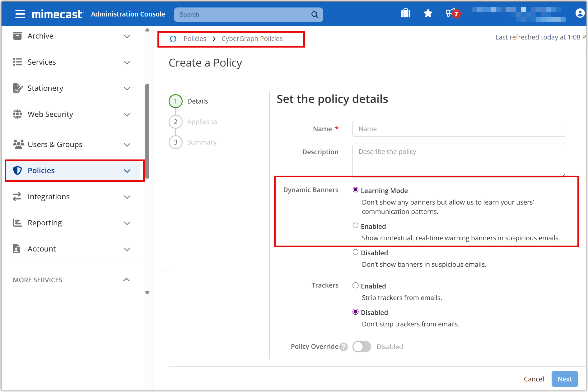Open the briefcase icon in header

click(x=405, y=13)
